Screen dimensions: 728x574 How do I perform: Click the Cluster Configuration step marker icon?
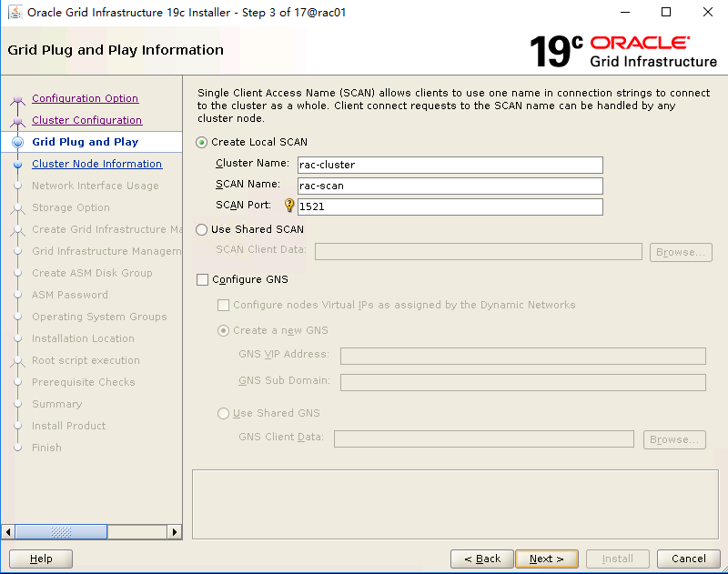pyautogui.click(x=17, y=121)
